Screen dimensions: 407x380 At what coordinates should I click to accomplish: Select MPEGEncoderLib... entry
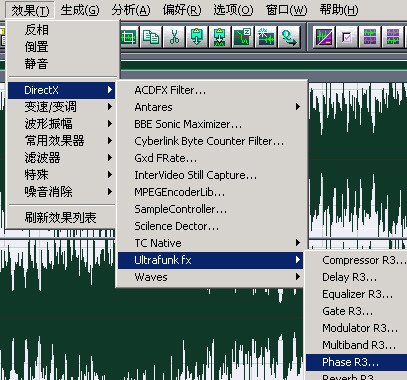click(211, 192)
